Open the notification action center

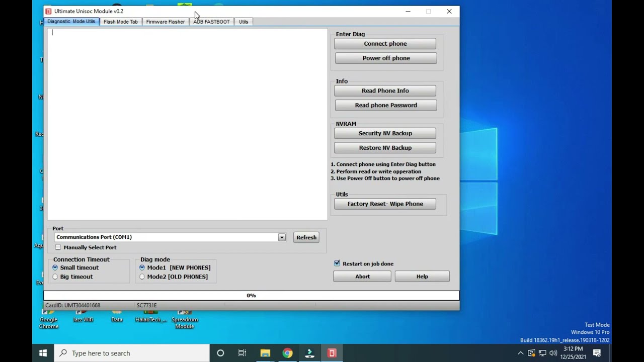(597, 353)
